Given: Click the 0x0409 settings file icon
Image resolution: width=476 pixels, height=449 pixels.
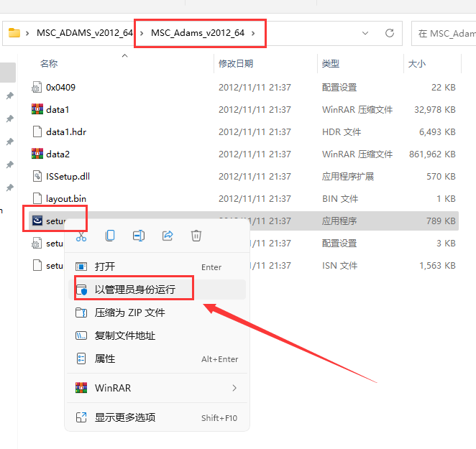Looking at the screenshot, I should click(37, 88).
